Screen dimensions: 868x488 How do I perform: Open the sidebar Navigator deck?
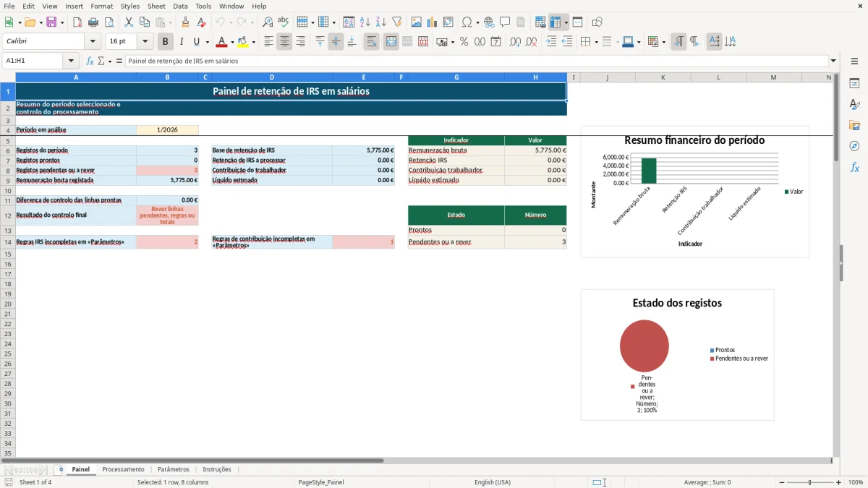(854, 146)
